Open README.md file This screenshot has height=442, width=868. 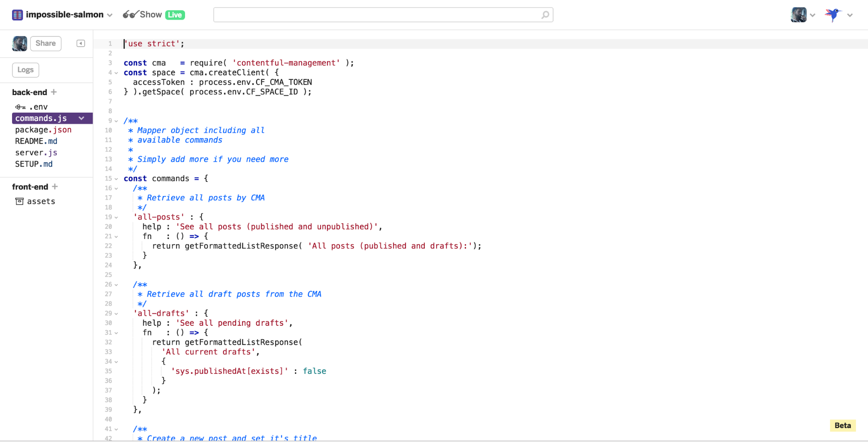pyautogui.click(x=36, y=141)
